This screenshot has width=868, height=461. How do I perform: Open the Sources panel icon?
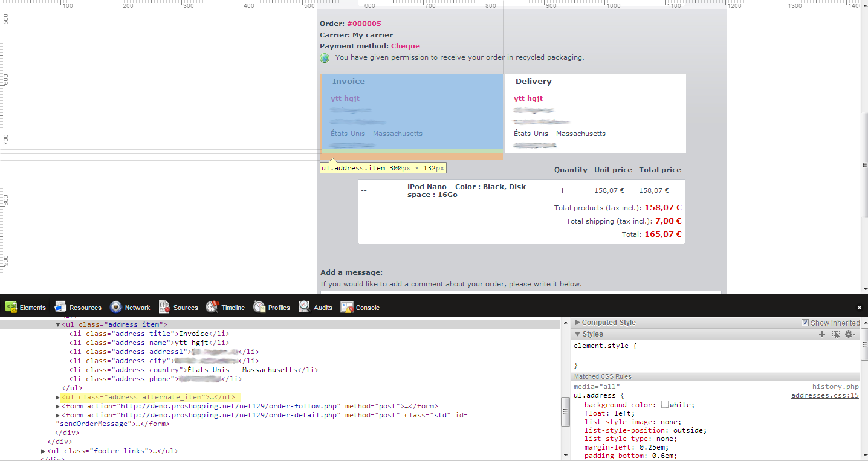pos(164,307)
